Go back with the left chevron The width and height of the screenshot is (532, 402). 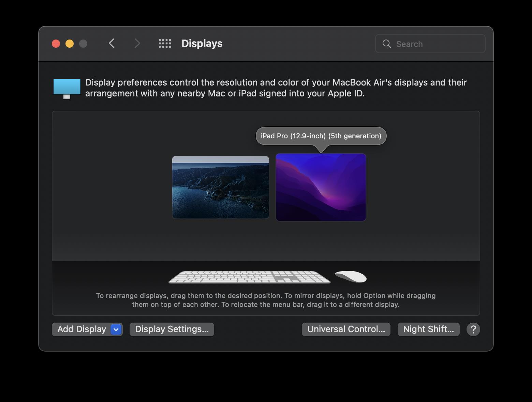(x=112, y=44)
